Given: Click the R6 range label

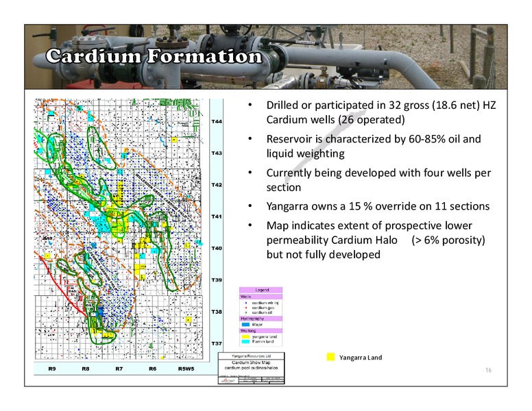Looking at the screenshot, I should point(153,369).
